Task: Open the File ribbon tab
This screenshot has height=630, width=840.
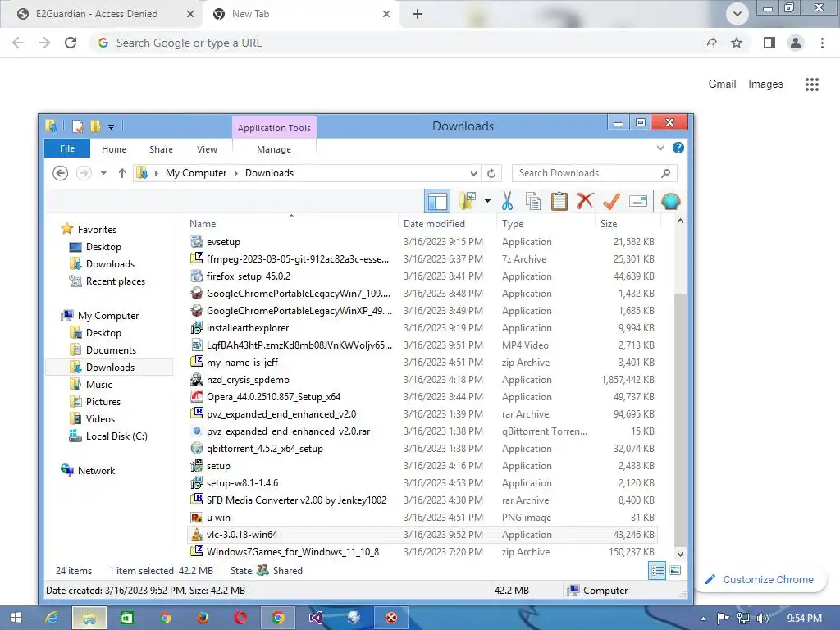Action: coord(67,148)
